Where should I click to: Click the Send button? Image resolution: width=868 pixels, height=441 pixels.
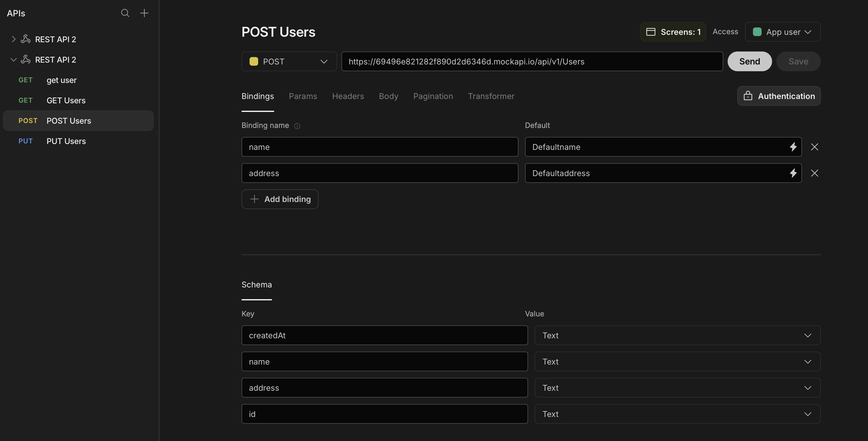pyautogui.click(x=749, y=61)
